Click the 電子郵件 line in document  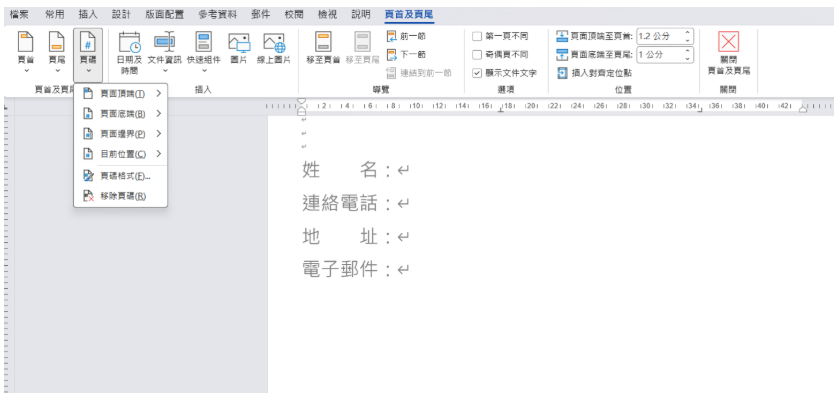pyautogui.click(x=356, y=269)
